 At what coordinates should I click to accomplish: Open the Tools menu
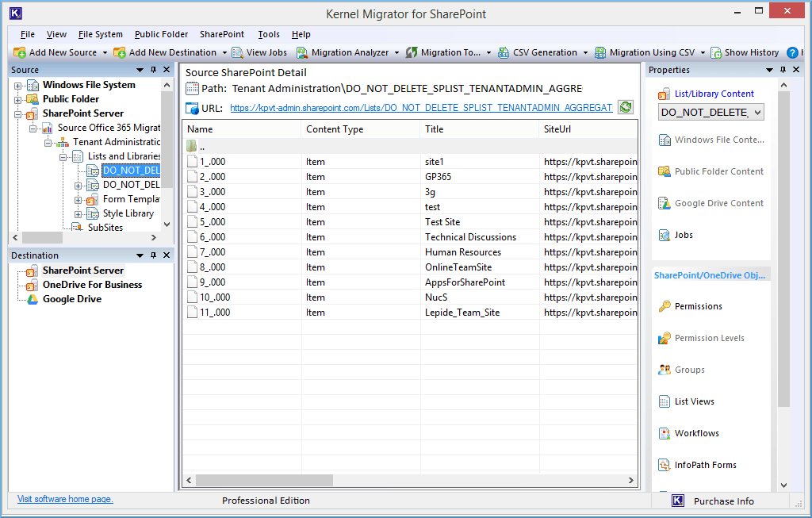tap(269, 34)
